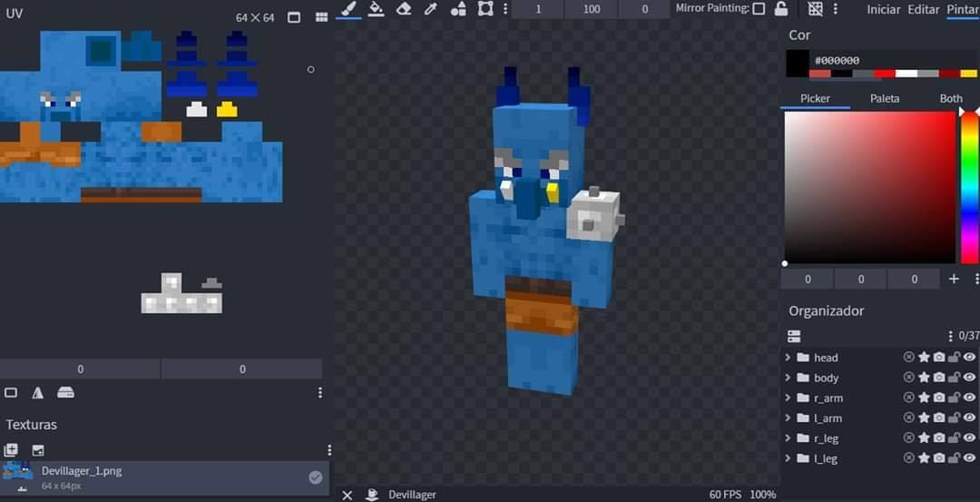Click the rainbow hue slider
The width and height of the screenshot is (980, 502).
pos(969,188)
